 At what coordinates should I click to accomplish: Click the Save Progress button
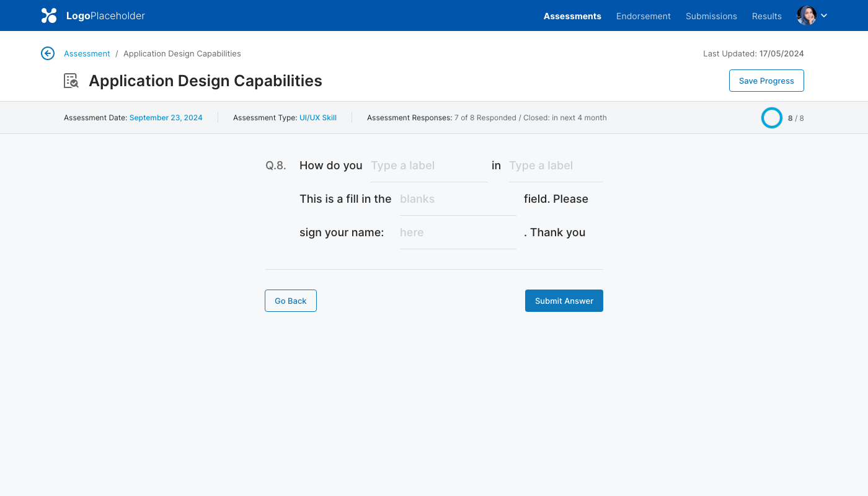point(766,81)
